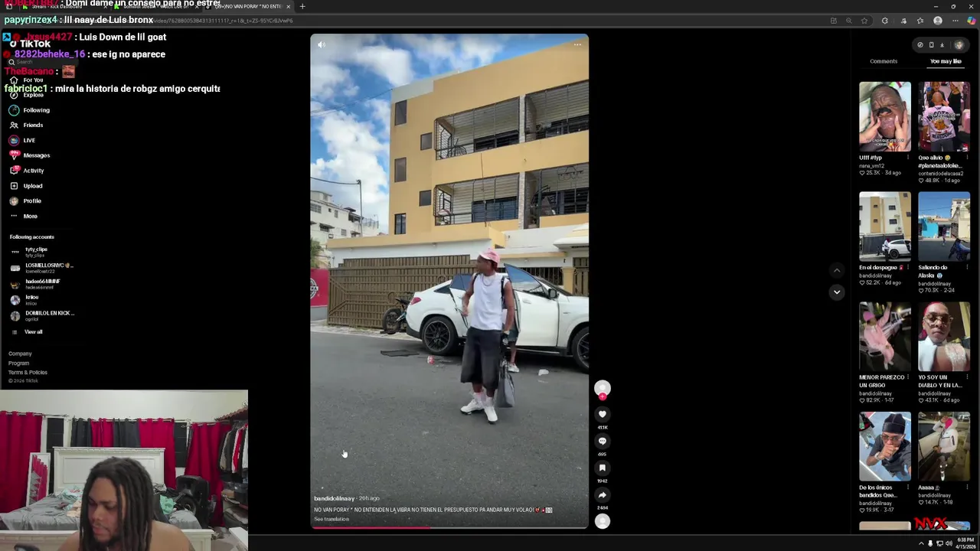Screen dimensions: 980x551
Task: Go to next video with down arrow
Action: pyautogui.click(x=837, y=292)
